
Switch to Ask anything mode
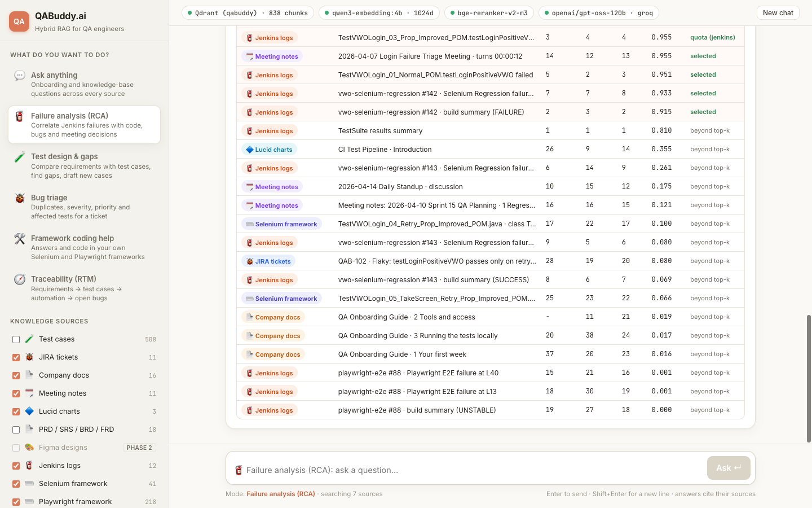click(x=84, y=84)
